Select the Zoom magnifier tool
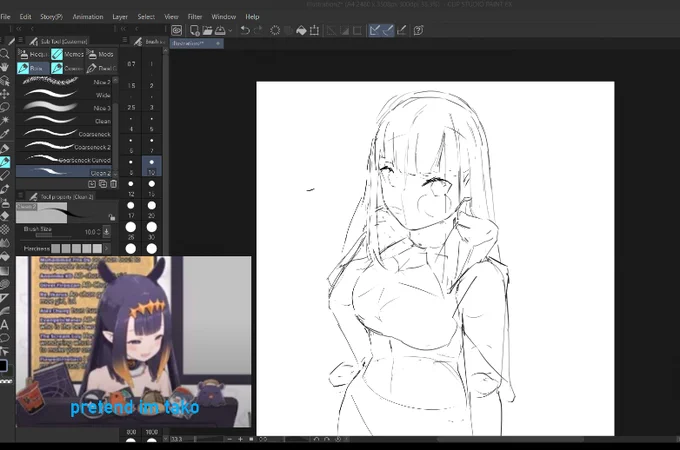Image resolution: width=680 pixels, height=450 pixels. click(x=4, y=54)
